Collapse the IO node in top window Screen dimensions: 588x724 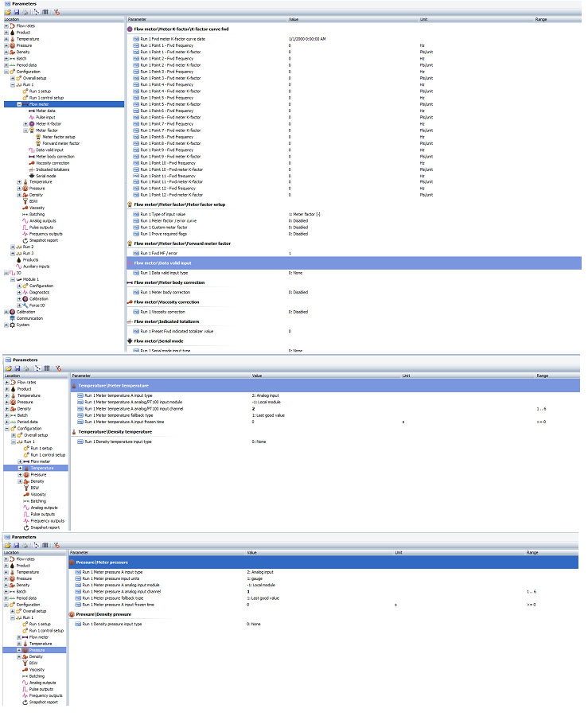pyautogui.click(x=6, y=273)
